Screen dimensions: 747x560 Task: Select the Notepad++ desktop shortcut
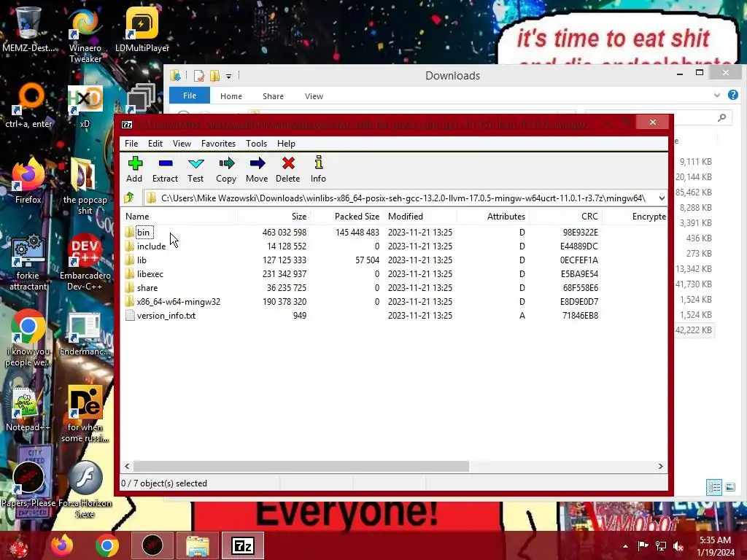point(28,408)
